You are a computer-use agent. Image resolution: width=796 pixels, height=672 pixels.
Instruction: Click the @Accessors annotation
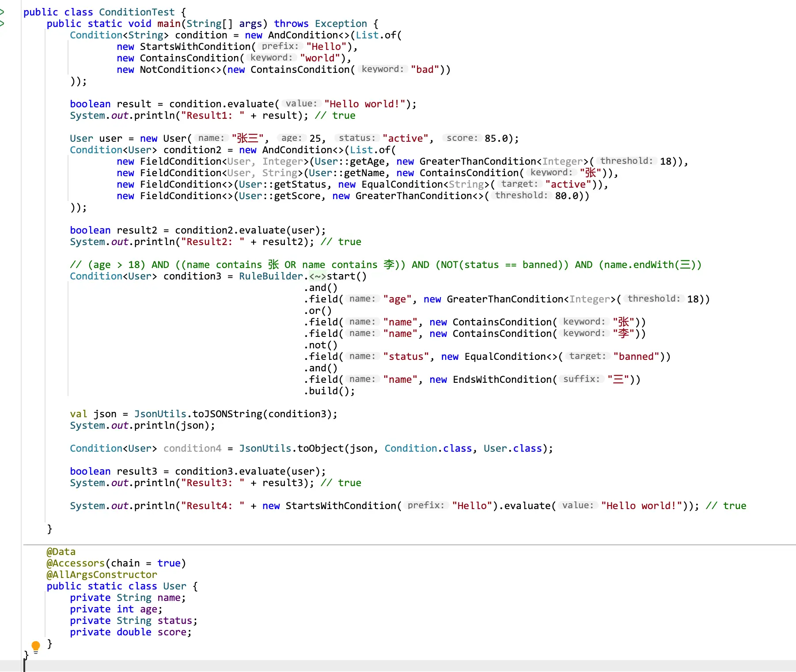(x=76, y=563)
